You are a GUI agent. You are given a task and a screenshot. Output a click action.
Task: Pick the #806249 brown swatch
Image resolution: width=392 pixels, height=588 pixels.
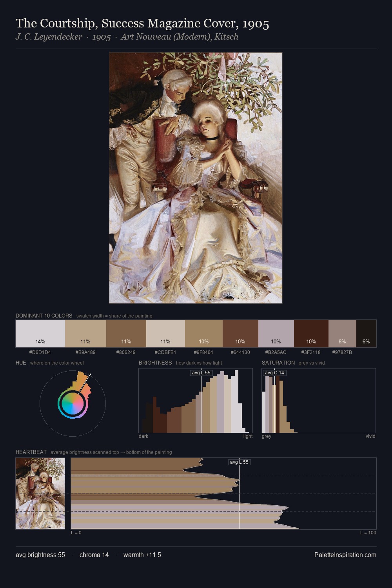click(126, 334)
